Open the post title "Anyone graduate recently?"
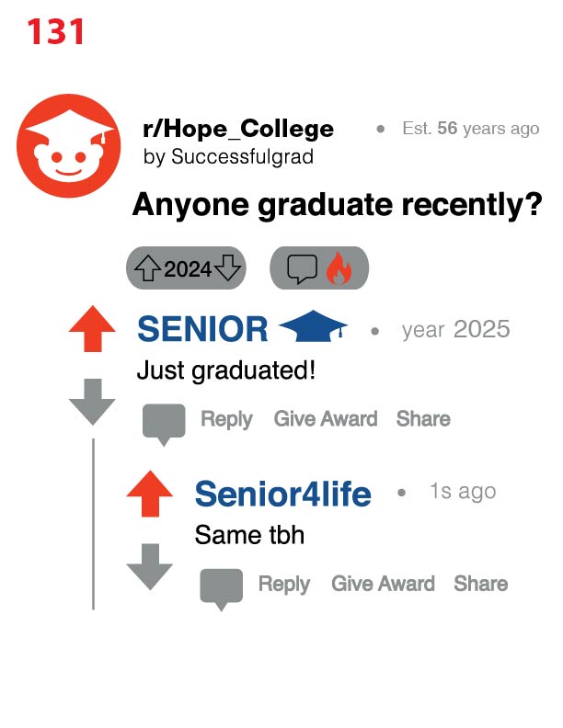563x728 pixels. [x=337, y=204]
